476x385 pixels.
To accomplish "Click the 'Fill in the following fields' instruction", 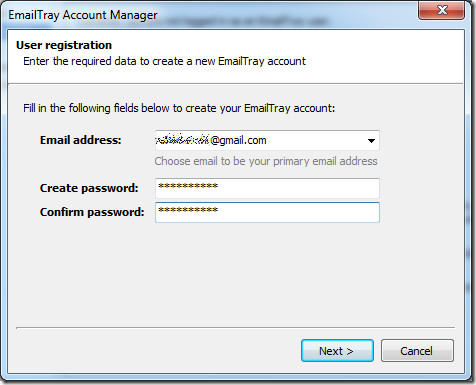I will (x=179, y=108).
